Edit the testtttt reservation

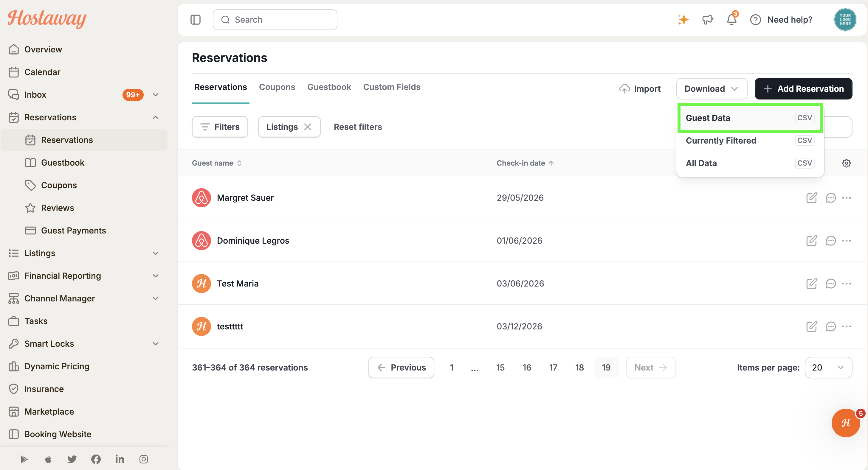812,326
